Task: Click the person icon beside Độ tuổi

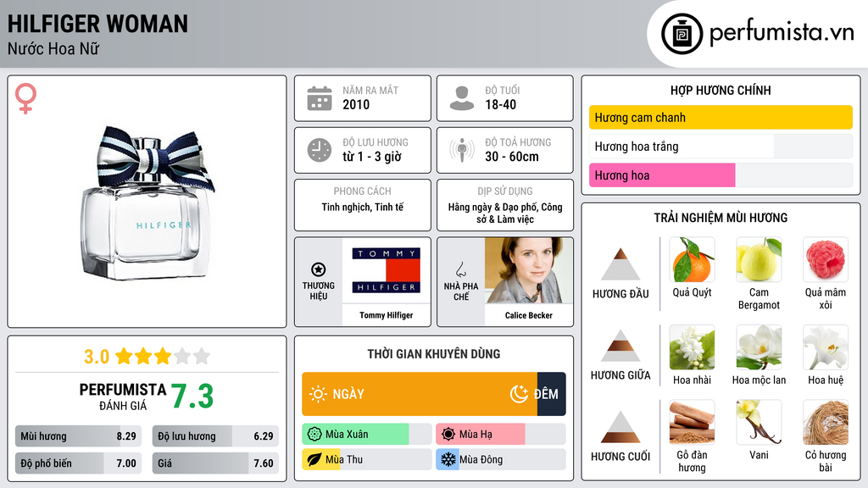Action: [462, 98]
